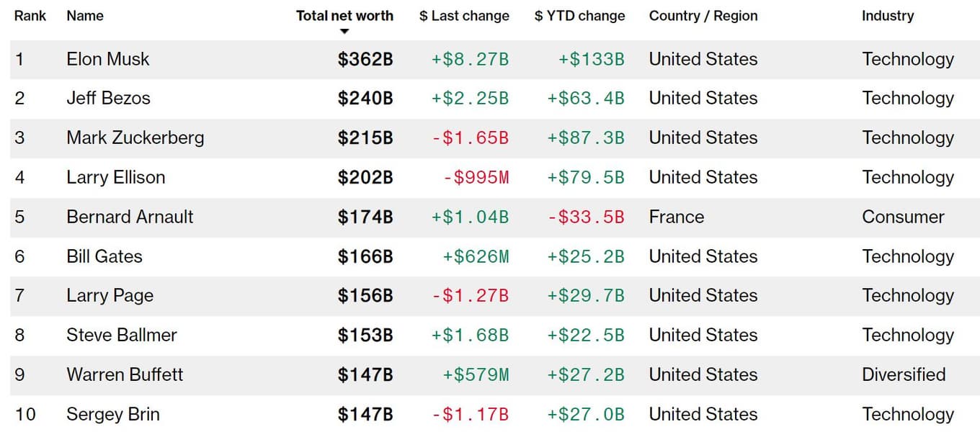The height and width of the screenshot is (432, 980).
Task: Sort by $ YTD change header
Action: [x=579, y=16]
